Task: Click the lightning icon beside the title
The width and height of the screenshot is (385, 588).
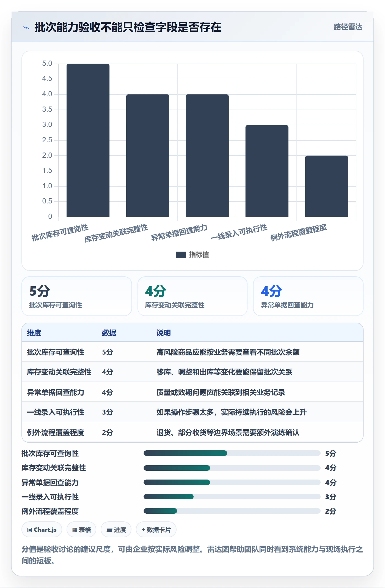Action: pyautogui.click(x=26, y=28)
